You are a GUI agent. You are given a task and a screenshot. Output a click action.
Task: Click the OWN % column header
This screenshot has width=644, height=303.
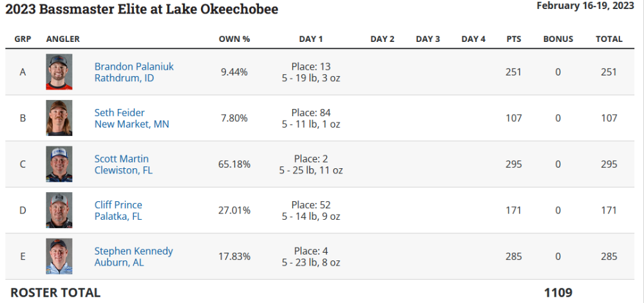(x=234, y=39)
